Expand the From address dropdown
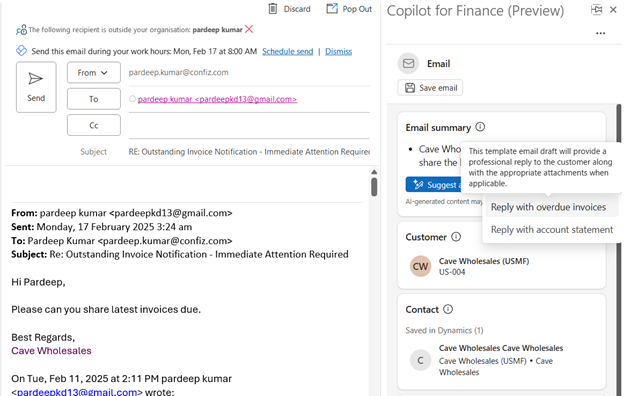This screenshot has width=624, height=396. click(94, 72)
